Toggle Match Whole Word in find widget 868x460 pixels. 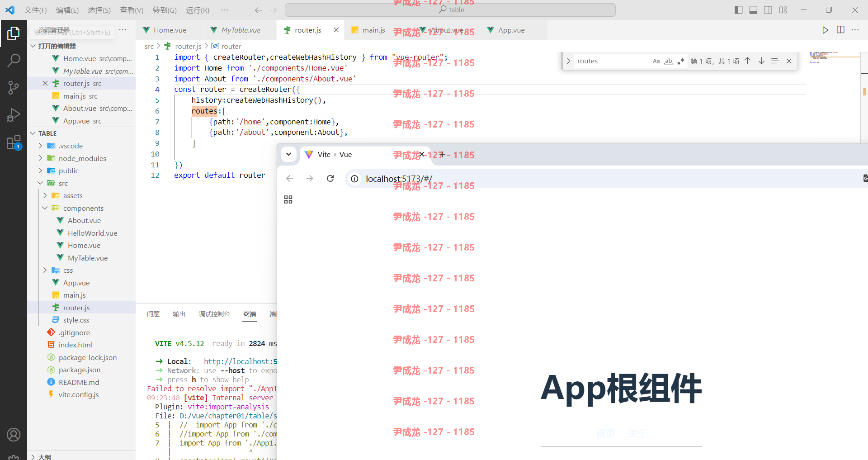[x=669, y=61]
